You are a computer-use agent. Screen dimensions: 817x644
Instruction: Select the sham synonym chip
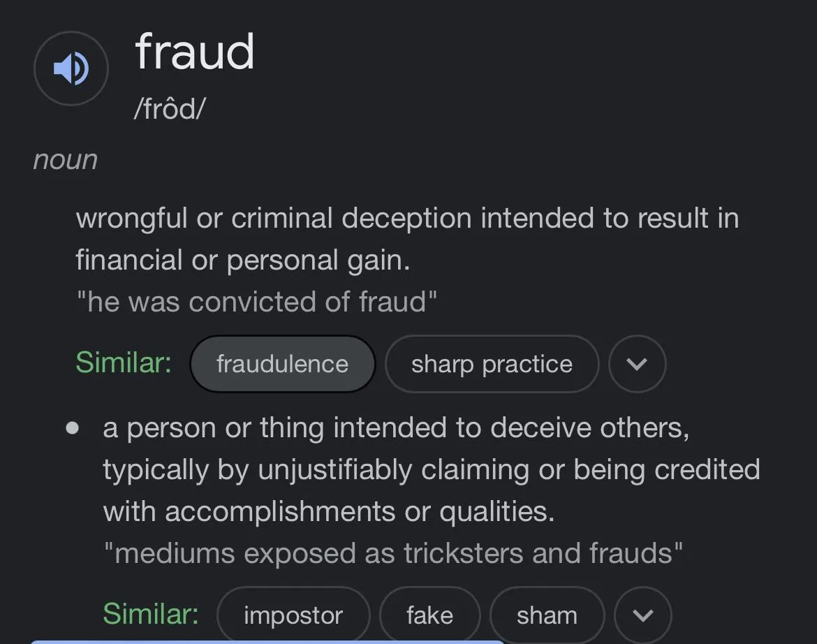click(x=547, y=615)
